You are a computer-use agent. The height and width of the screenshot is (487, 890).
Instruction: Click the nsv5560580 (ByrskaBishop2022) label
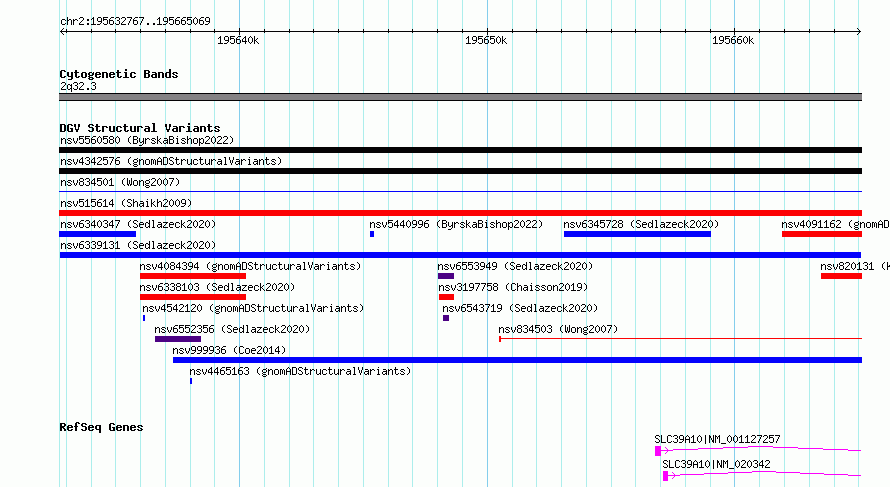click(x=146, y=140)
